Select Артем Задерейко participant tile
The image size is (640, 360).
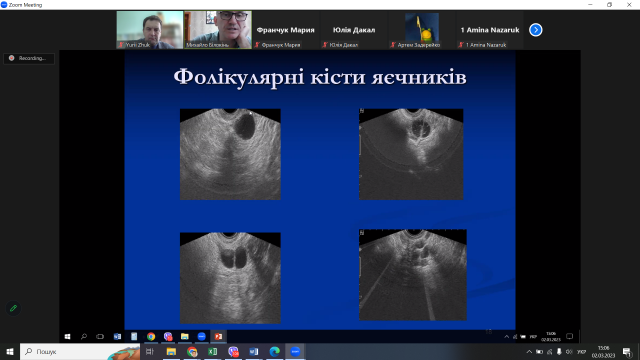point(422,30)
